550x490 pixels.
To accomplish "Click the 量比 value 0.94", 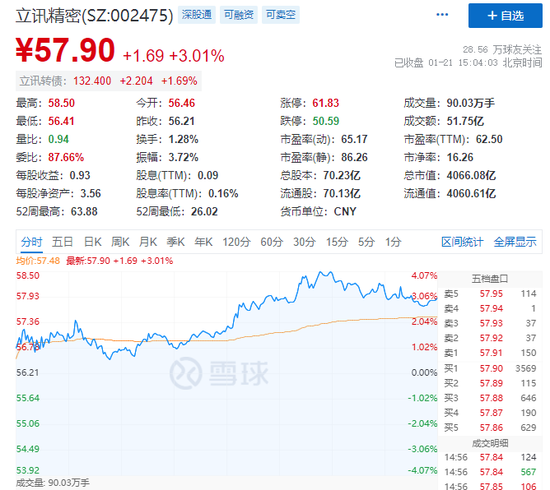I will 58,139.
